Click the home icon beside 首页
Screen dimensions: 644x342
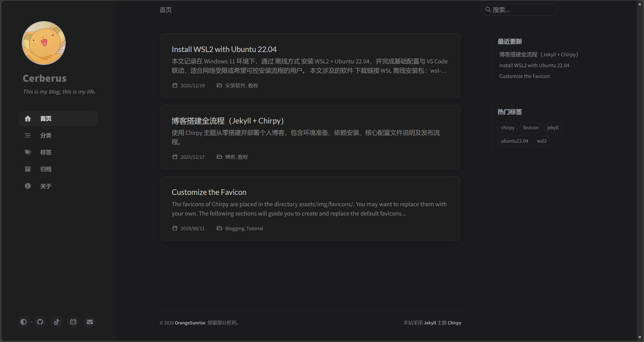click(28, 118)
